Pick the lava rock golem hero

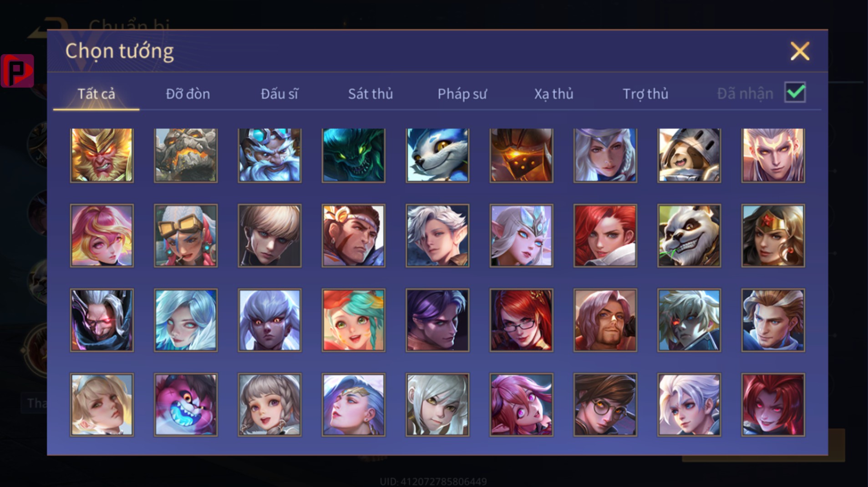click(x=186, y=156)
